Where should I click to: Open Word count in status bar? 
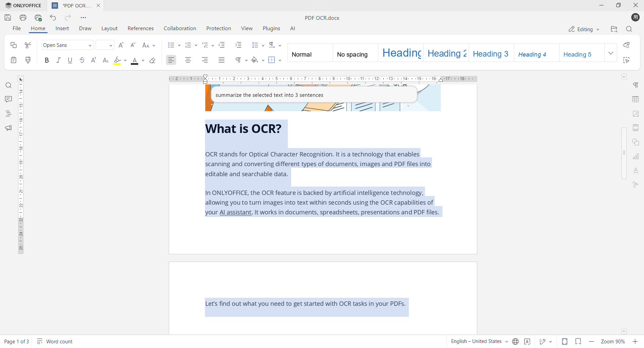(x=55, y=341)
